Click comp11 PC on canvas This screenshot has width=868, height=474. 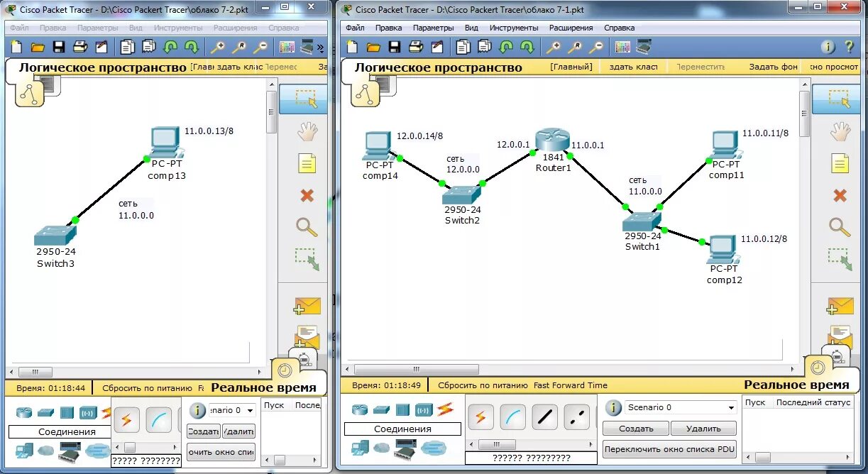[726, 145]
